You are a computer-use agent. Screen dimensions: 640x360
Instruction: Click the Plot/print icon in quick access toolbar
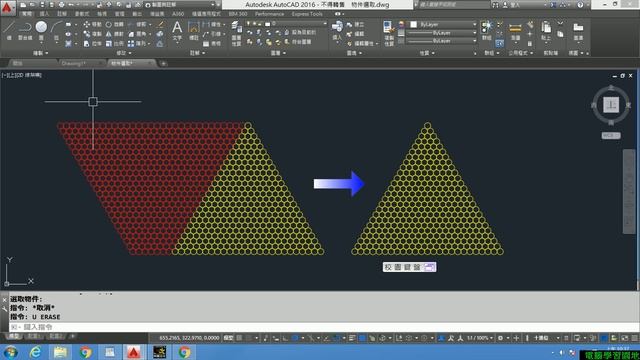click(61, 4)
